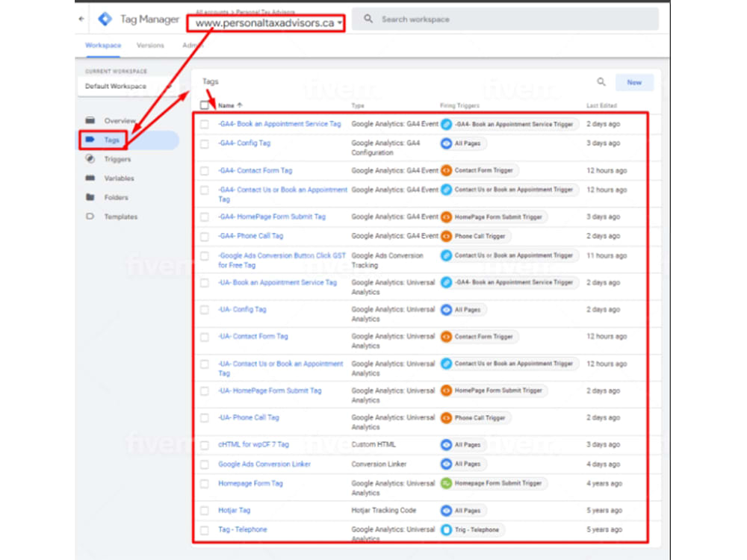Screen dimensions: 747x560
Task: Click All Pages icon in -UA- Config Tag row
Action: 446,310
